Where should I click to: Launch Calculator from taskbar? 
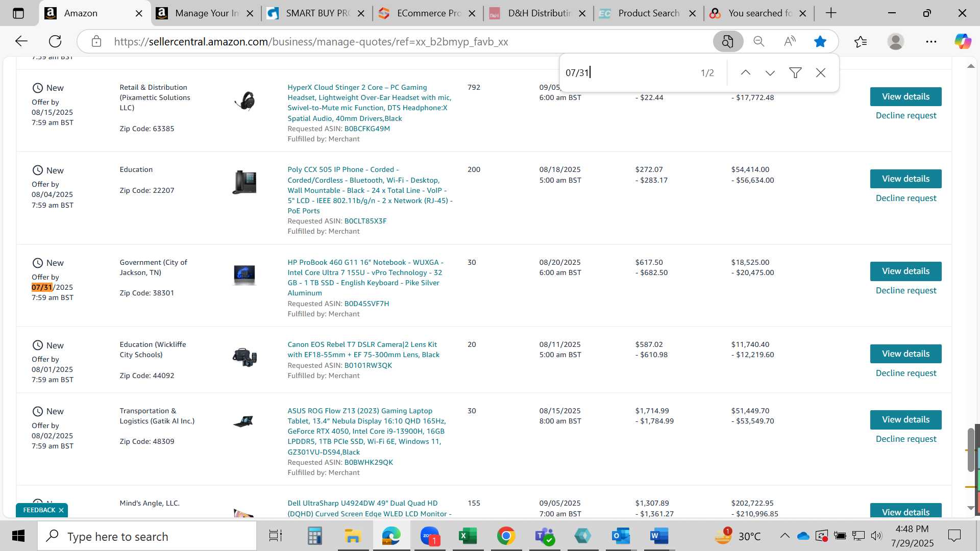coord(314,536)
